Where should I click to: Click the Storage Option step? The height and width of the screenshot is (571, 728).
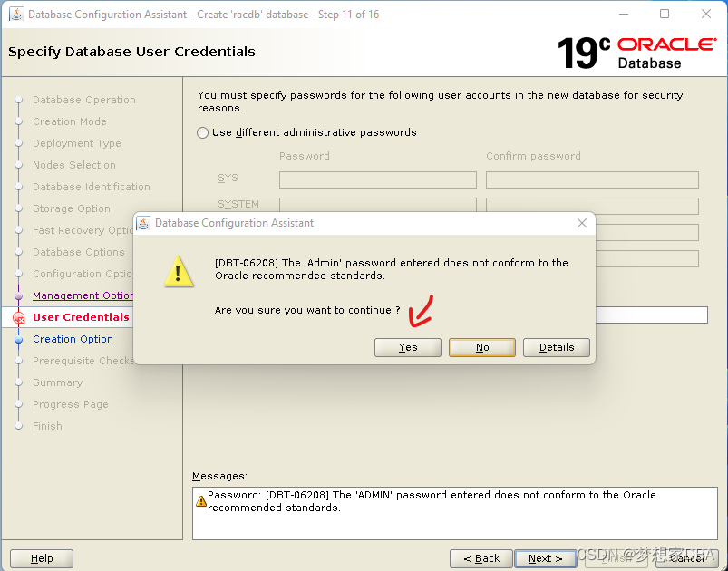pyautogui.click(x=72, y=208)
